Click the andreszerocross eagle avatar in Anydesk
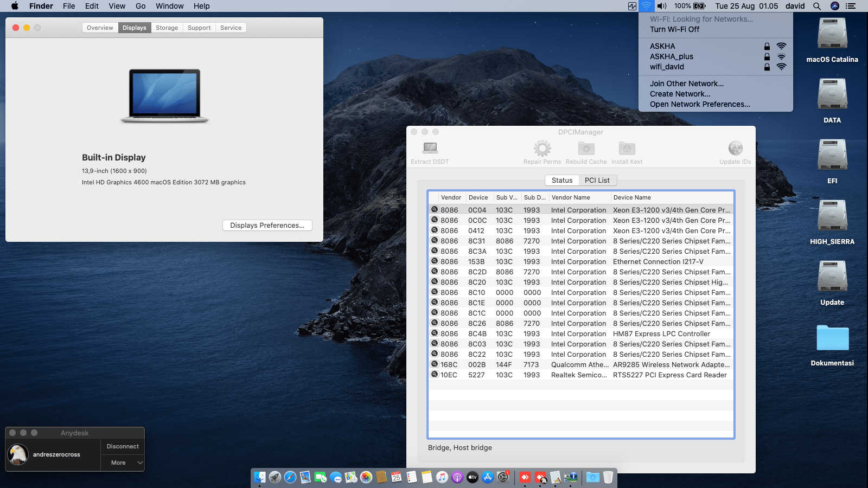This screenshot has height=488, width=868. pyautogui.click(x=18, y=454)
